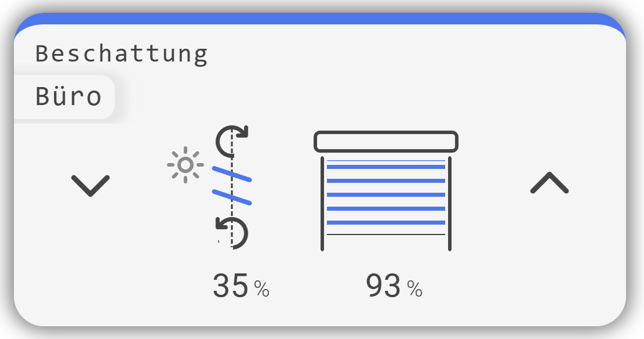Select the 93 blind position value
Image resolution: width=644 pixels, height=339 pixels.
click(384, 286)
